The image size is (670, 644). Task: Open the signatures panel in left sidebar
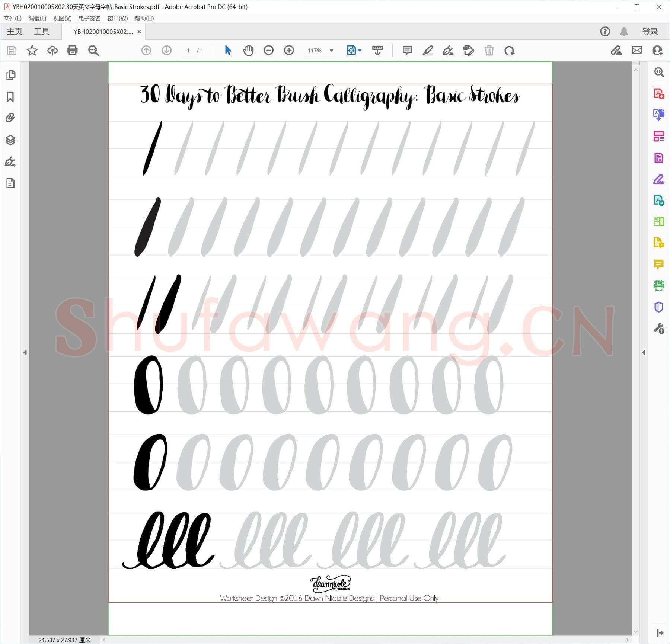pyautogui.click(x=10, y=162)
